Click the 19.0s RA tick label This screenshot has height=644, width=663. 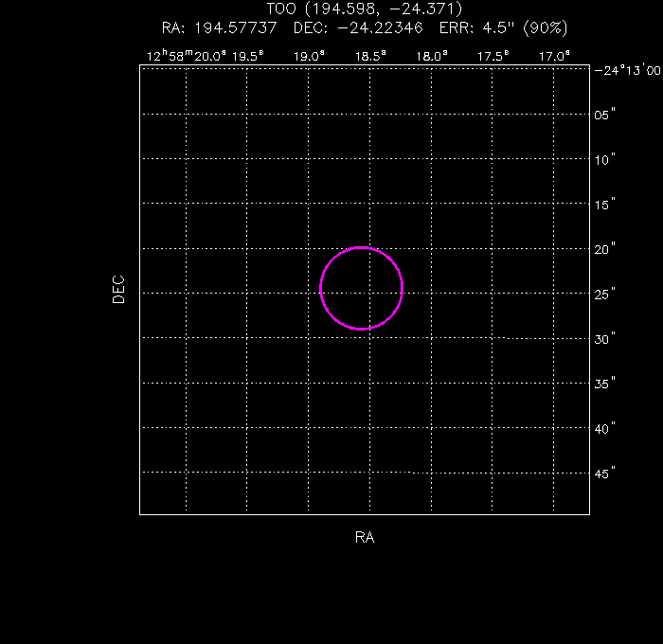coord(309,56)
